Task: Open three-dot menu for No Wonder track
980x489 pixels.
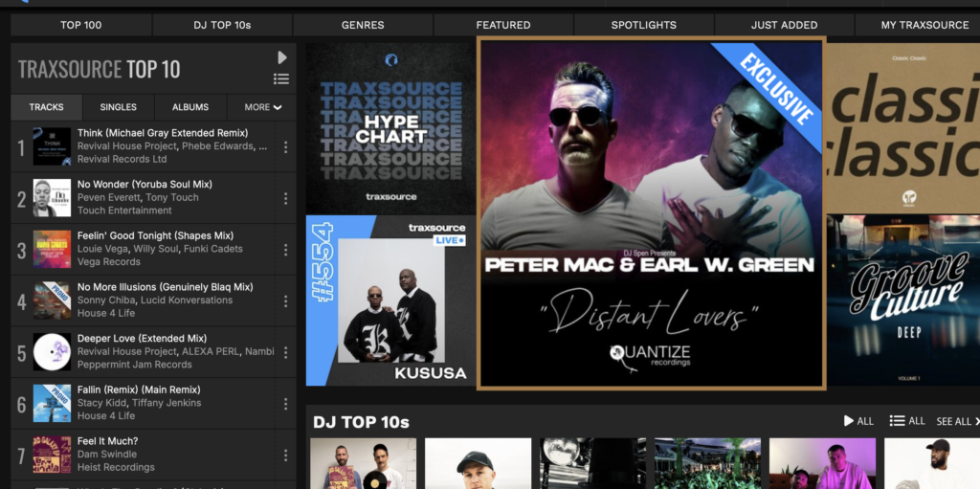Action: point(285,198)
